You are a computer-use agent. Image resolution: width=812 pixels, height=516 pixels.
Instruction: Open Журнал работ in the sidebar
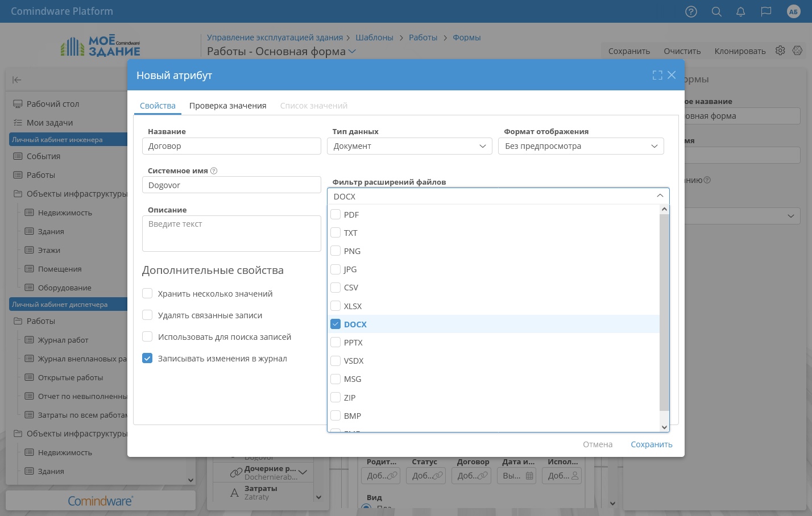click(63, 340)
